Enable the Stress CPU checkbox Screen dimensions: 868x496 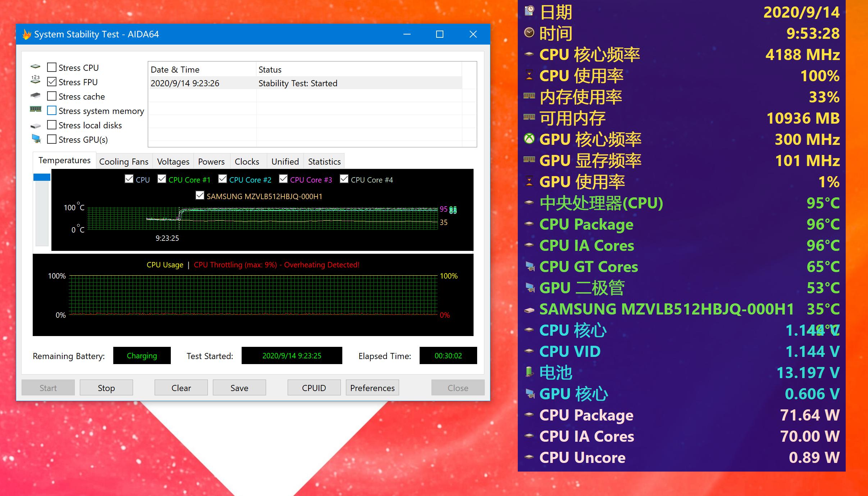52,67
